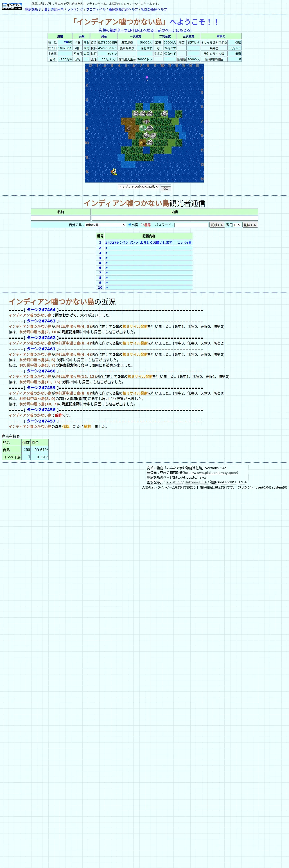This screenshot has width=289, height=868.
Task: Click the 60万トン 兵器量 cell
Action: click(x=235, y=48)
